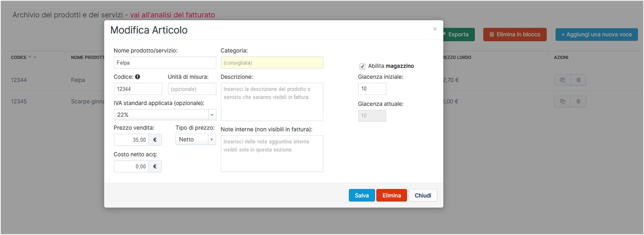This screenshot has width=644, height=235.
Task: Focus the Nome prodotto/servizio field
Action: [x=165, y=63]
